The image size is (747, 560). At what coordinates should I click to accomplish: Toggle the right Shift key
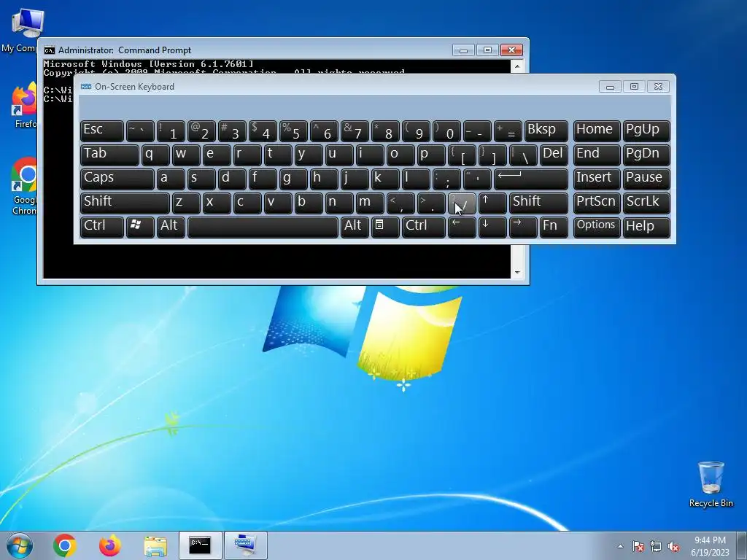point(538,203)
